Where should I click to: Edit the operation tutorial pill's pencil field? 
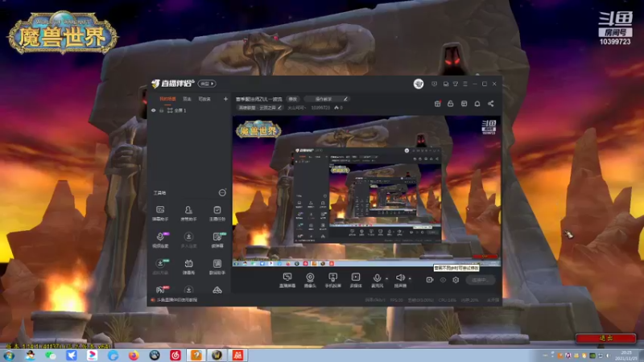pyautogui.click(x=327, y=99)
